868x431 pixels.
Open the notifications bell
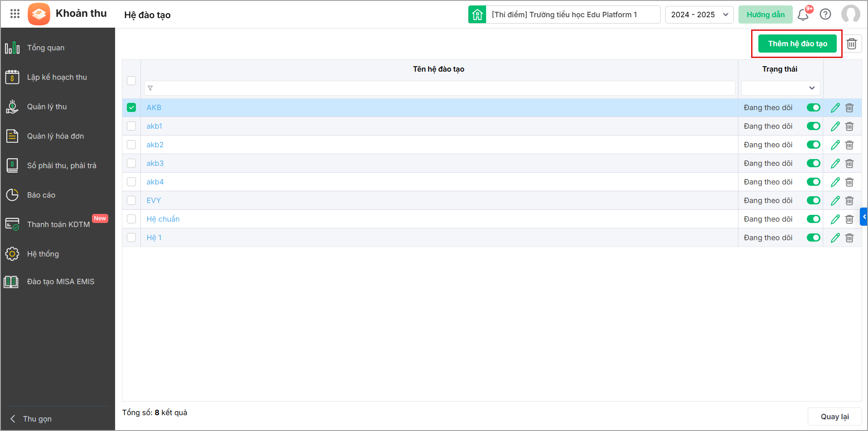pyautogui.click(x=803, y=15)
